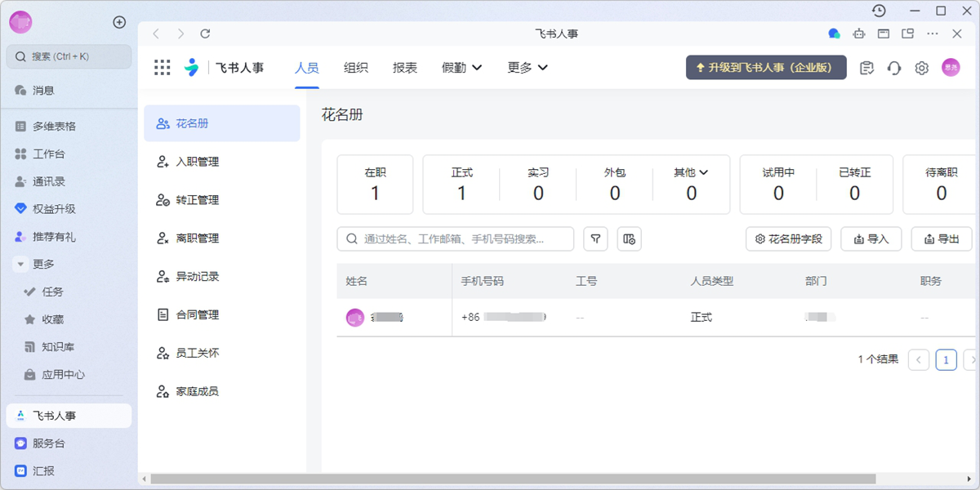
Task: Click the user avatar atop the left sidebar
Action: tap(20, 22)
